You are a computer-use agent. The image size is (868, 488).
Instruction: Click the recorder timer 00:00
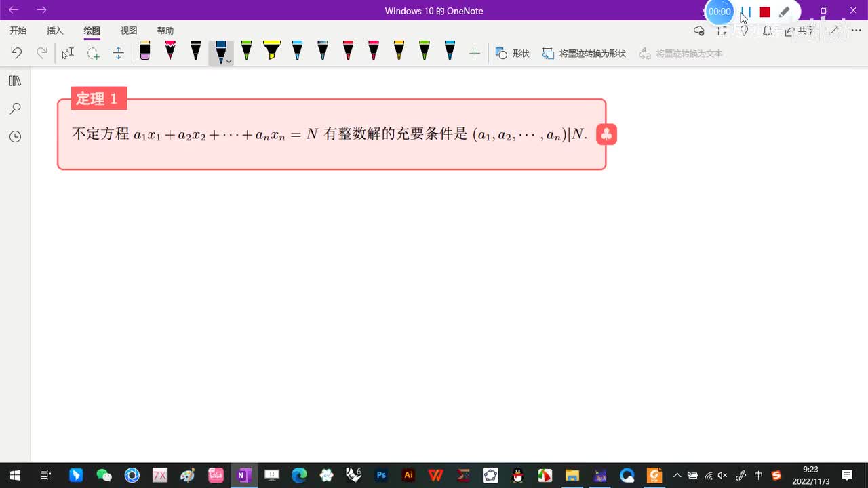click(719, 12)
